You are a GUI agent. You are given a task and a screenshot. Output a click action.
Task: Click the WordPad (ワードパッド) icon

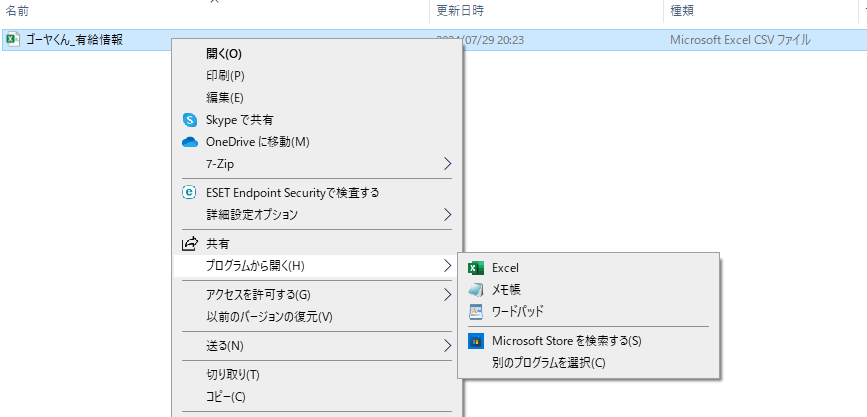pyautogui.click(x=476, y=312)
